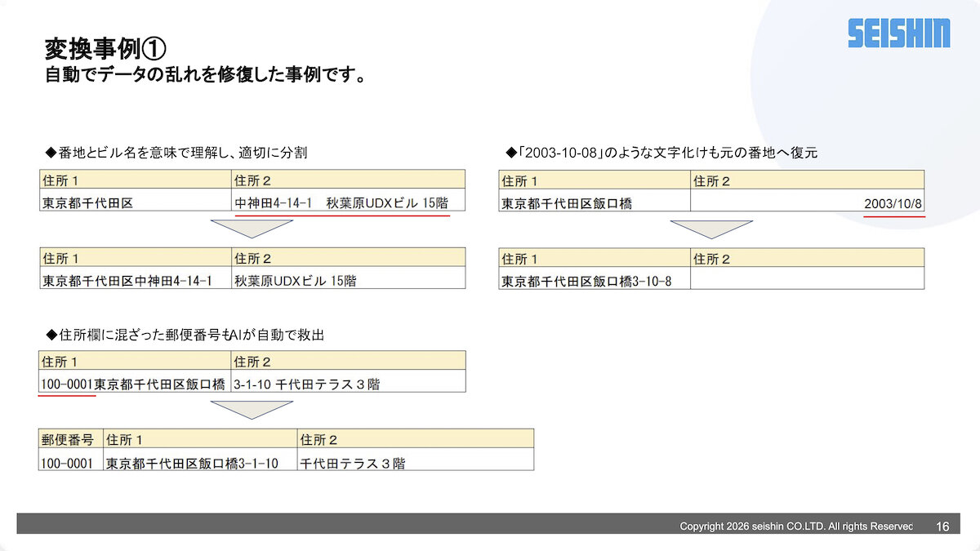Click the cell 東京都千代田区中神田4-14-1
Image resolution: width=980 pixels, height=551 pixels.
(127, 281)
